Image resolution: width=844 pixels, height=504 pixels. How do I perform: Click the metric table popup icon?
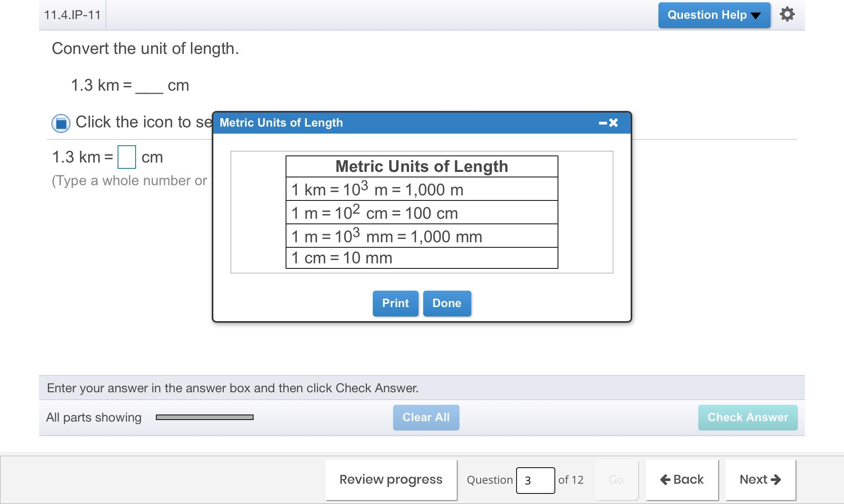click(61, 123)
